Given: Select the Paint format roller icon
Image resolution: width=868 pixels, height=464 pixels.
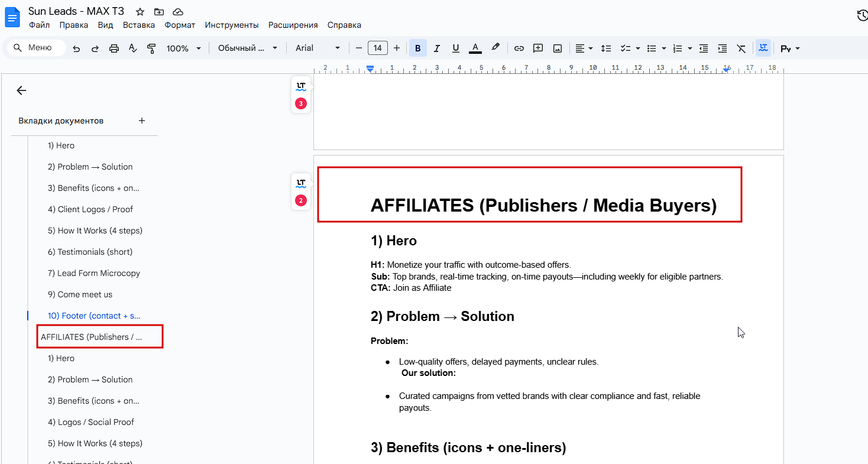Looking at the screenshot, I should click(x=151, y=48).
